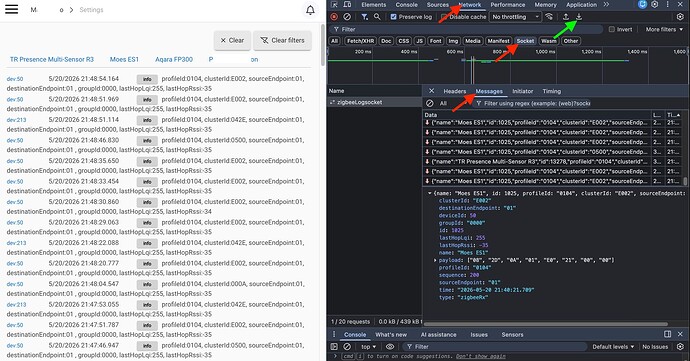The image size is (690, 361).
Task: Open the console drawer three-dot menu
Action: tap(334, 335)
